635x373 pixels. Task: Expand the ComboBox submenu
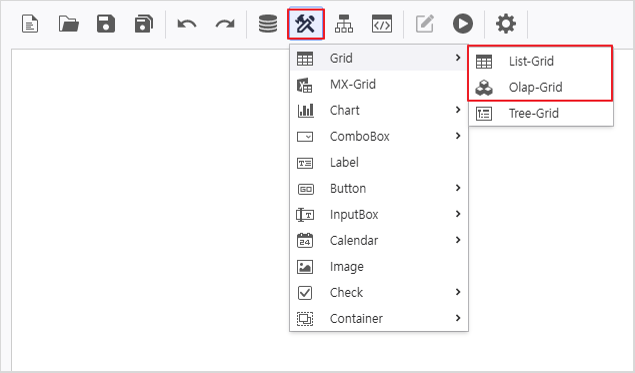coord(379,136)
